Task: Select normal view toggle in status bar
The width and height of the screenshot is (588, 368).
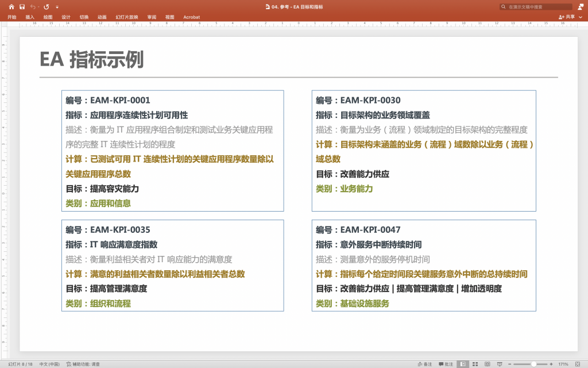Action: coord(463,364)
